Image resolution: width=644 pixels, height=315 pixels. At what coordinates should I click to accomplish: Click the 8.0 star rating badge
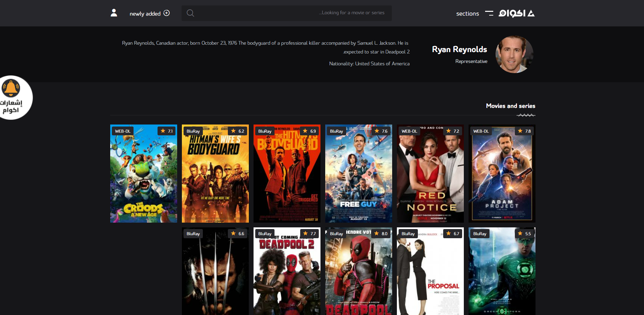click(381, 233)
